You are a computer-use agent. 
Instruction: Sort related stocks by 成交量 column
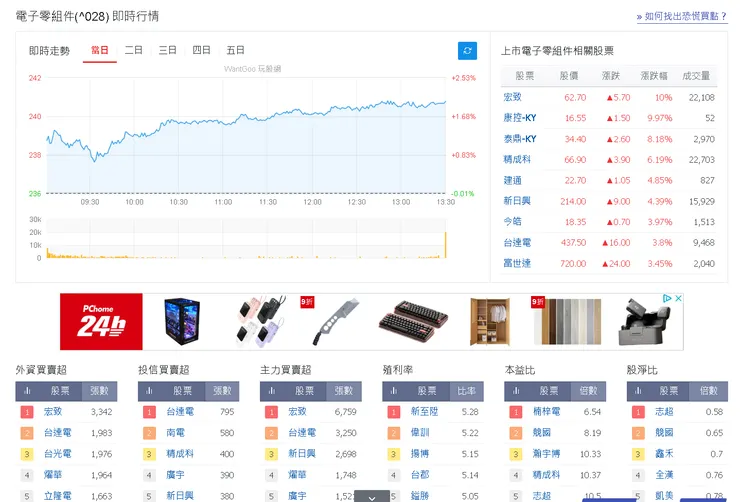tap(696, 76)
